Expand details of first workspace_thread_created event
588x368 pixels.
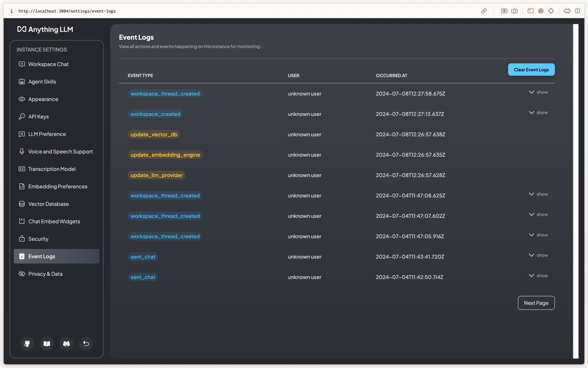point(538,92)
